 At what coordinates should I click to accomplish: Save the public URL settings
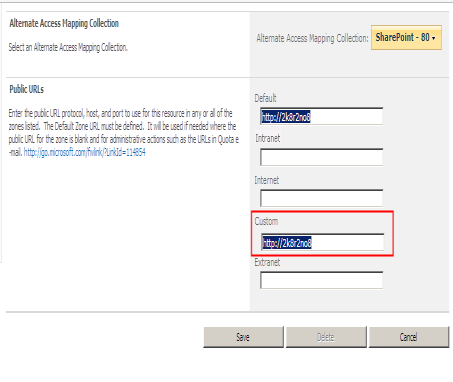[243, 337]
